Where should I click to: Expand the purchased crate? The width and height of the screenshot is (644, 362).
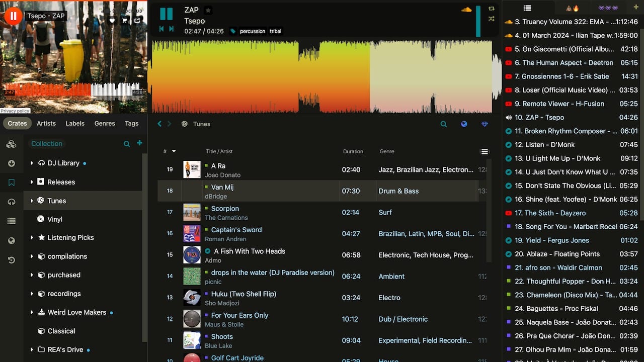32,275
